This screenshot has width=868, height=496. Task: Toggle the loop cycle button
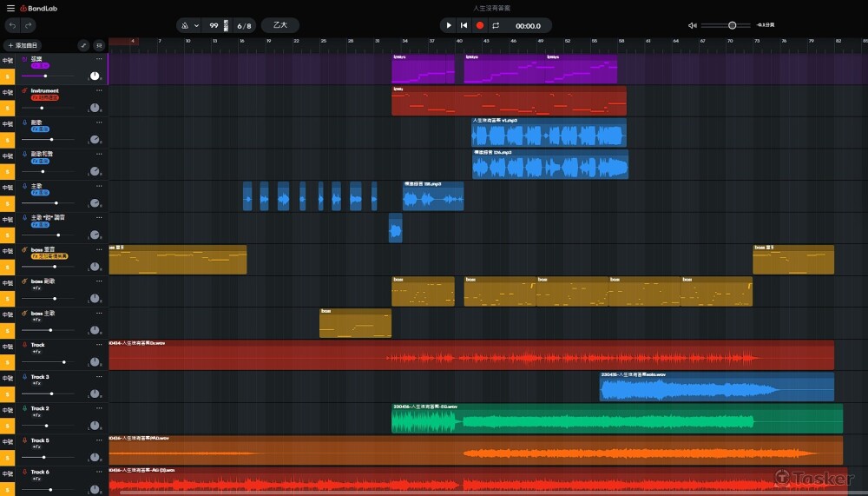tap(495, 25)
